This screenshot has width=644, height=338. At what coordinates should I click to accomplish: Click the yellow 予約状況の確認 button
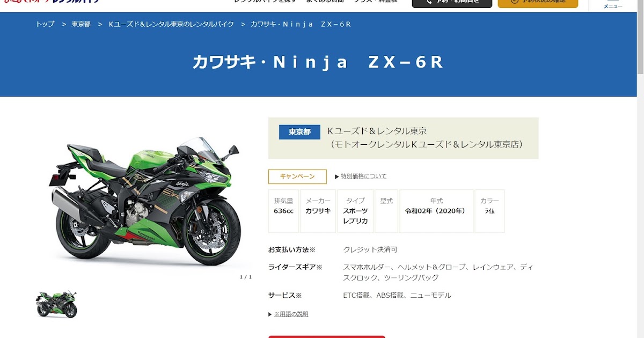click(x=538, y=3)
